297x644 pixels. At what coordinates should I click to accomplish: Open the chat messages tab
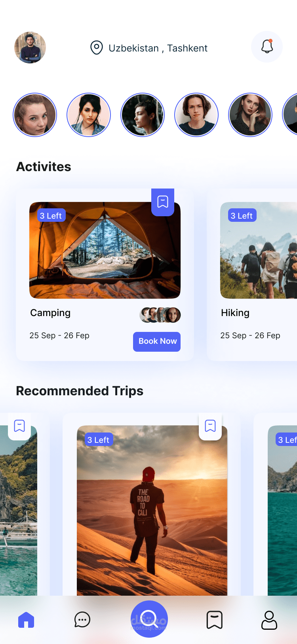click(82, 620)
